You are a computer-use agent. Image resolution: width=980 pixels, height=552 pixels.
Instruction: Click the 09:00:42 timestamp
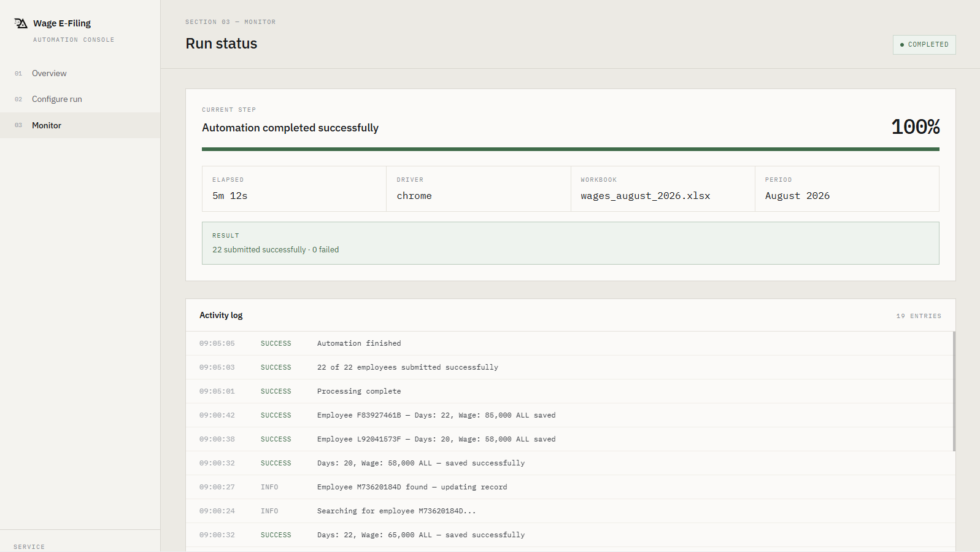pos(217,416)
